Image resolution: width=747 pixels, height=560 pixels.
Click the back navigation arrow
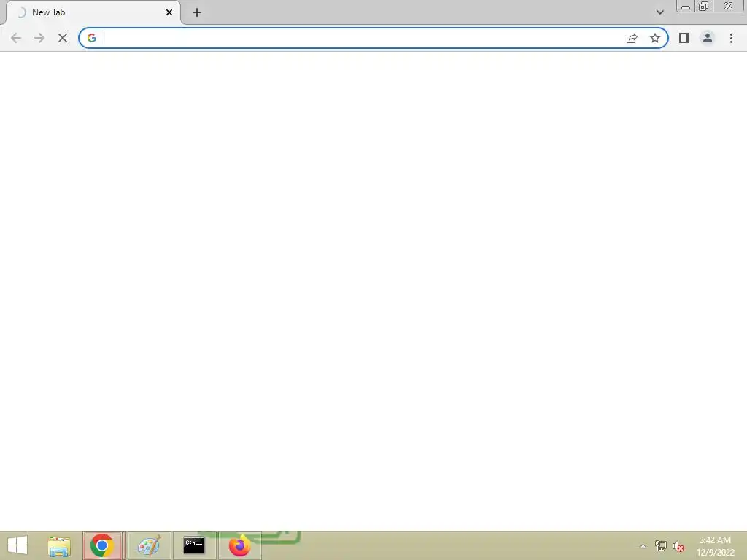click(x=16, y=38)
